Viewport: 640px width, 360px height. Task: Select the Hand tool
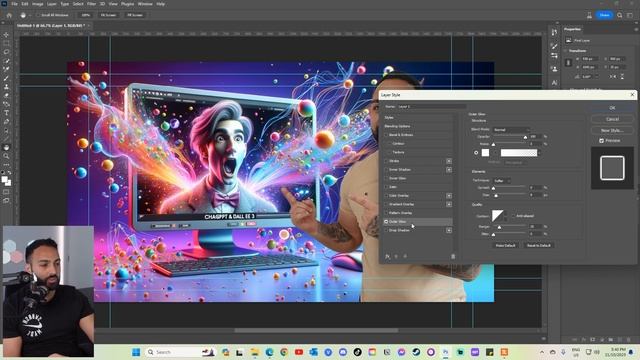tap(6, 147)
